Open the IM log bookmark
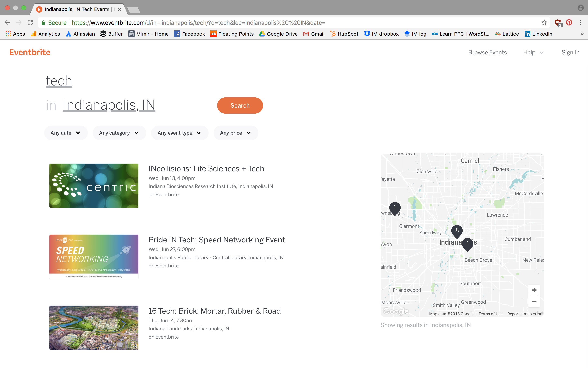The height and width of the screenshot is (368, 588). pyautogui.click(x=415, y=34)
